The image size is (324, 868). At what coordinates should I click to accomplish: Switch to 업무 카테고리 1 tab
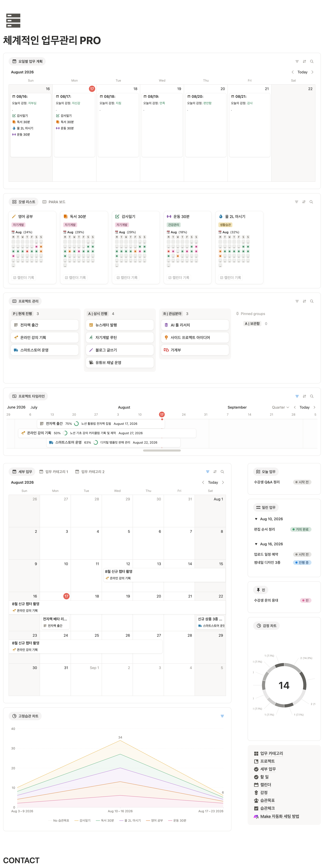coord(54,472)
